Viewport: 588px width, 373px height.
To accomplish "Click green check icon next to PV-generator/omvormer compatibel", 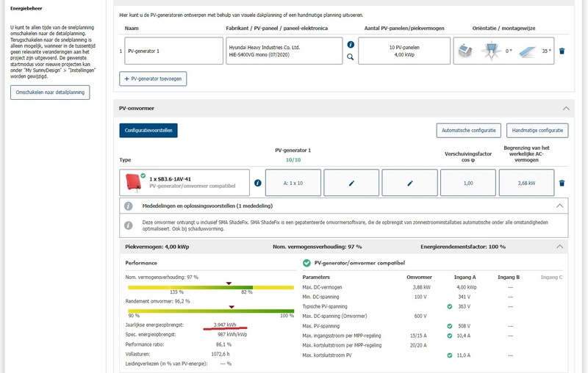I will tap(306, 264).
